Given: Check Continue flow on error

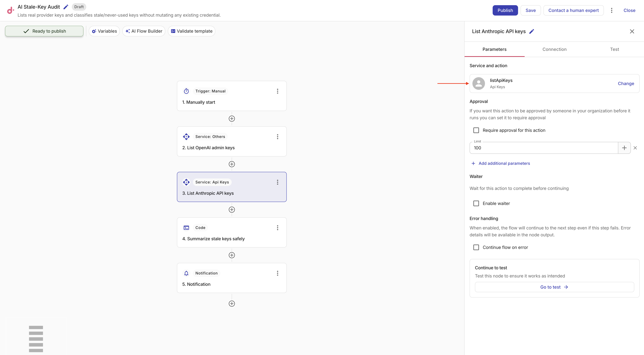Looking at the screenshot, I should (x=476, y=247).
